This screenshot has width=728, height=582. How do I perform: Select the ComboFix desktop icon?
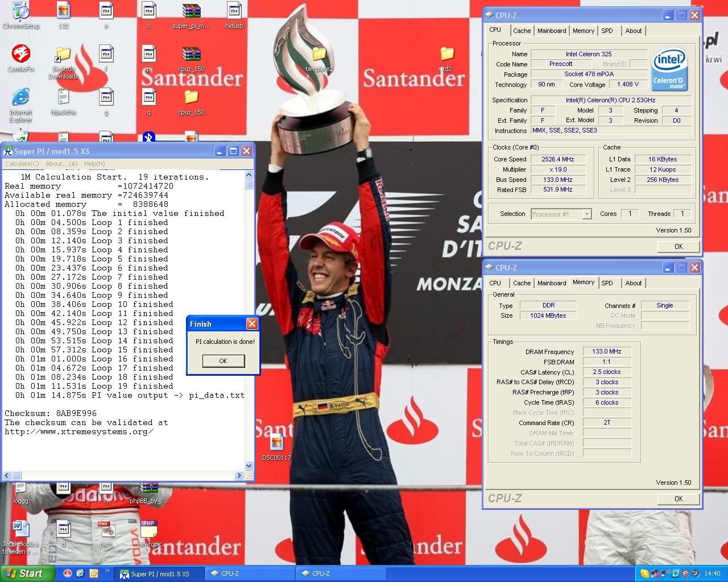pyautogui.click(x=21, y=59)
